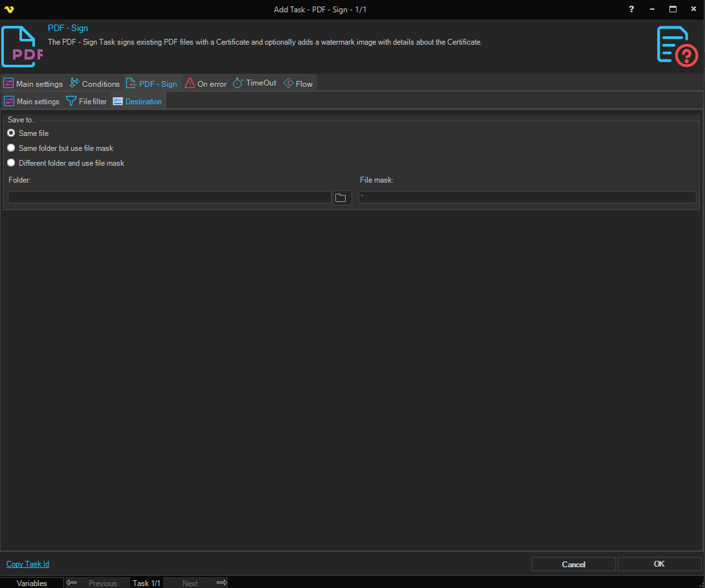Click the File mask input field
This screenshot has width=705, height=588.
pos(528,198)
